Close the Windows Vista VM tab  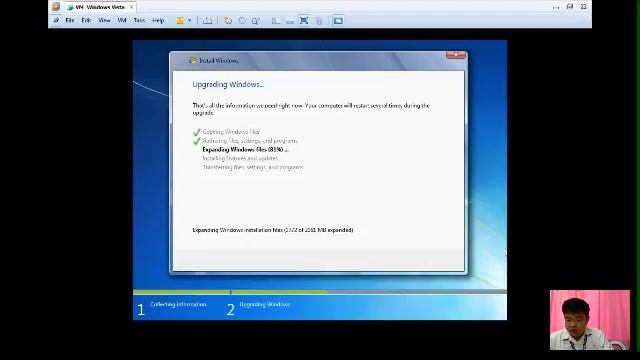[x=131, y=7]
